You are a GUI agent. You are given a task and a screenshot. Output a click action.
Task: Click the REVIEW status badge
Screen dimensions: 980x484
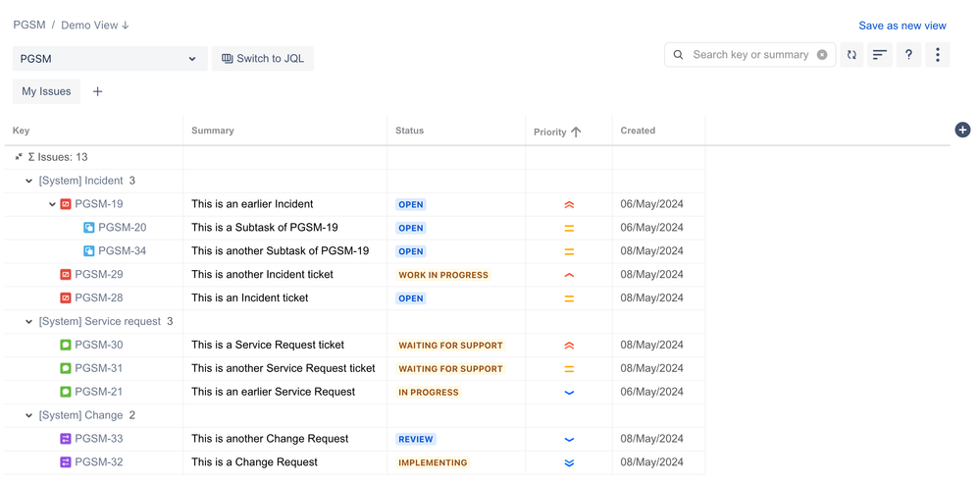tap(416, 439)
